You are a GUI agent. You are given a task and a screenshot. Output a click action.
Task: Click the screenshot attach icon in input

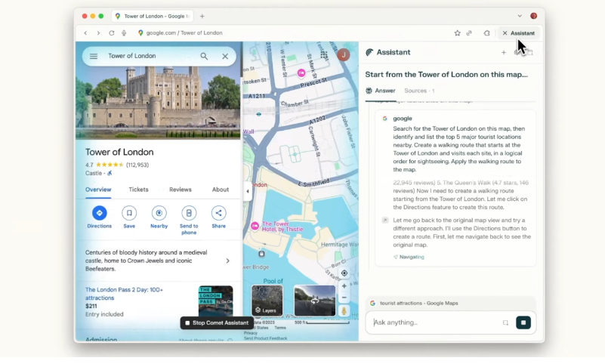tap(505, 322)
